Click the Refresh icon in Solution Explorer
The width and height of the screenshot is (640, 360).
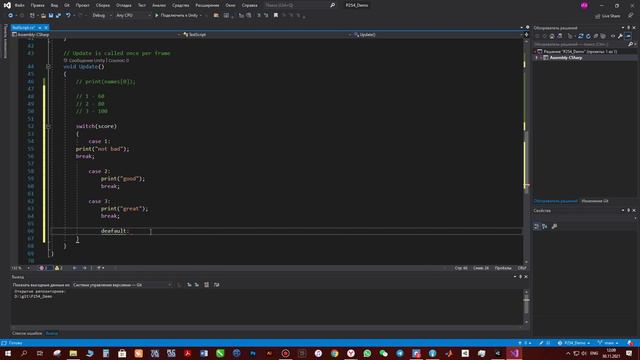tap(588, 36)
